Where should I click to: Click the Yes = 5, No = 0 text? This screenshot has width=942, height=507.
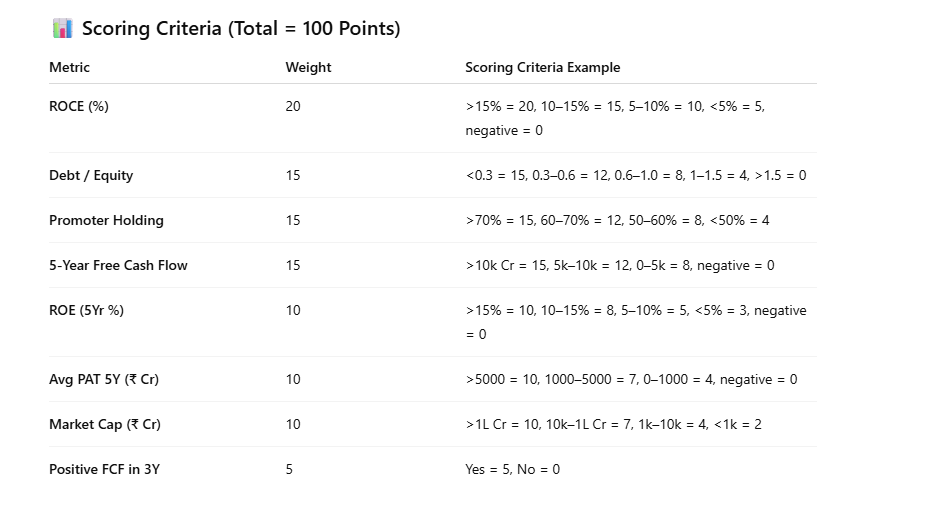pos(512,469)
